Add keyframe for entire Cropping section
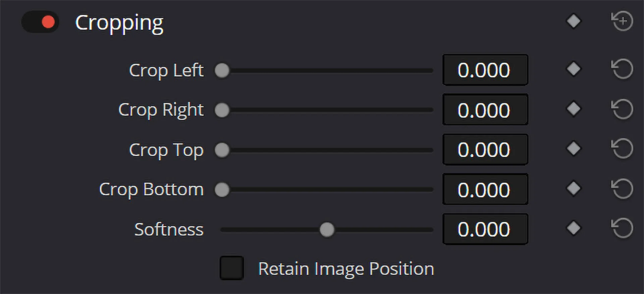 coord(574,21)
